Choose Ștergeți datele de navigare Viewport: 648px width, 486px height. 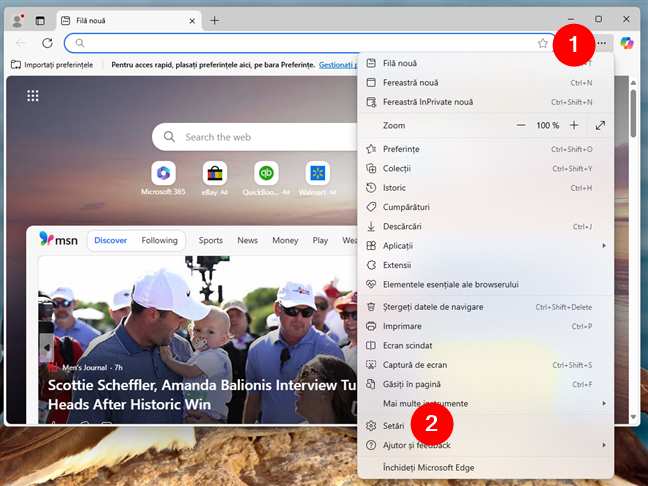485,307
